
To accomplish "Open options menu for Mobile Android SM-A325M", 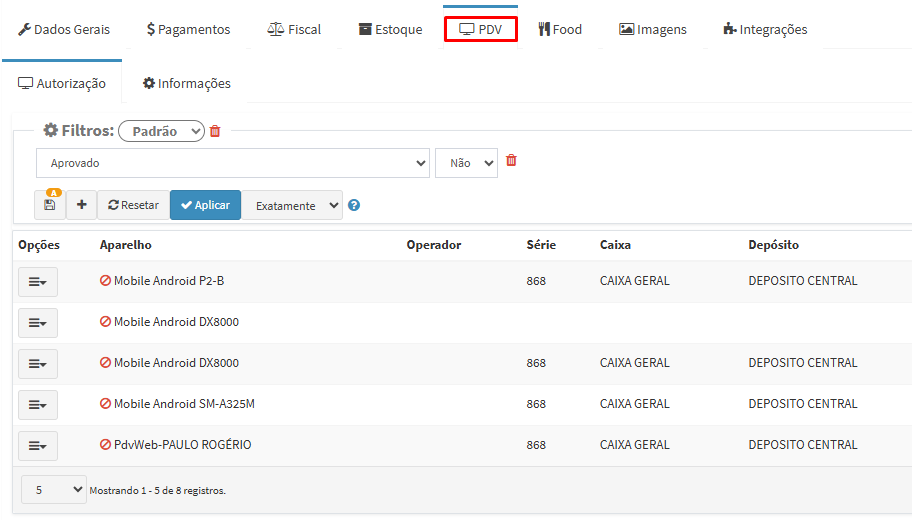I will click(38, 405).
